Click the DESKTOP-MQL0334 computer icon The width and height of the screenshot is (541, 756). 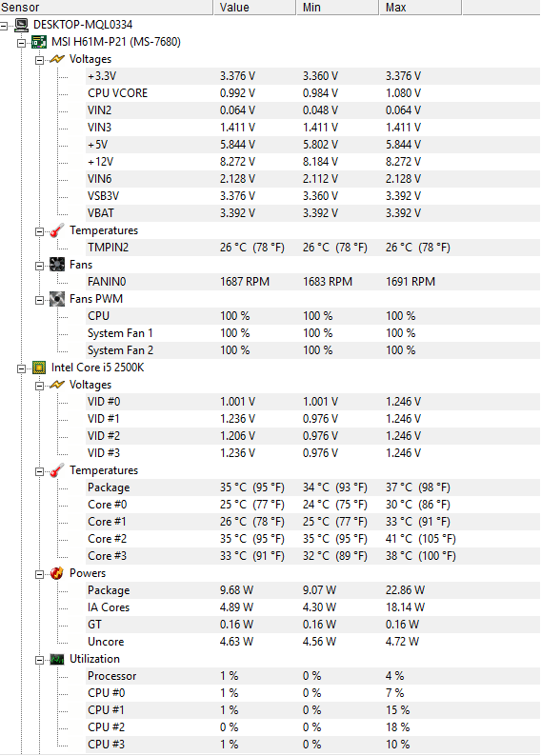pyautogui.click(x=21, y=25)
